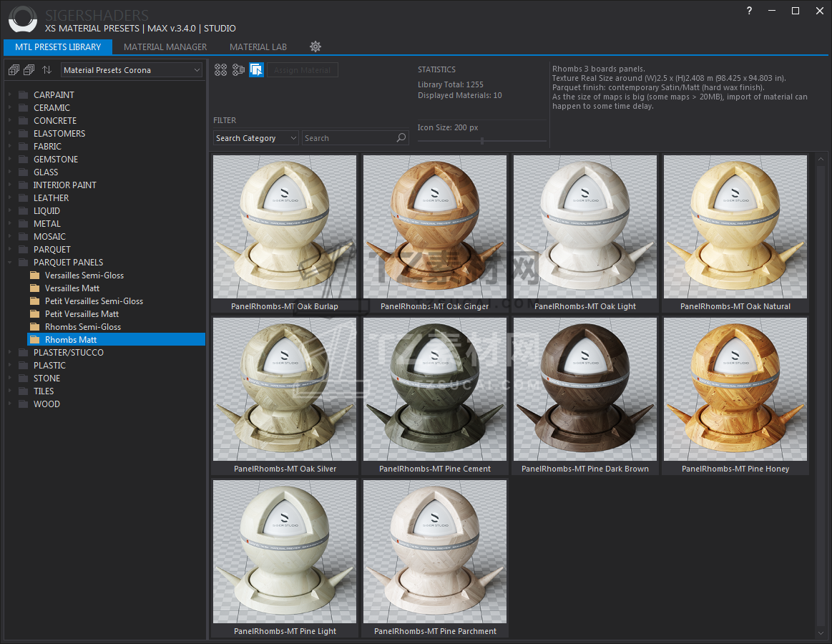Viewport: 832px width, 644px height.
Task: Click the sort order arrows icon
Action: click(x=47, y=69)
